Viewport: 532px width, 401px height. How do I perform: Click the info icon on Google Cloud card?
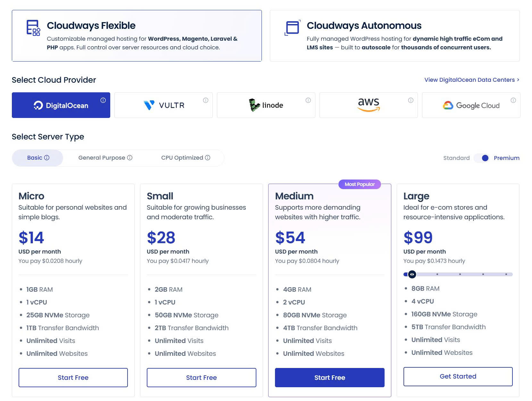(x=513, y=100)
